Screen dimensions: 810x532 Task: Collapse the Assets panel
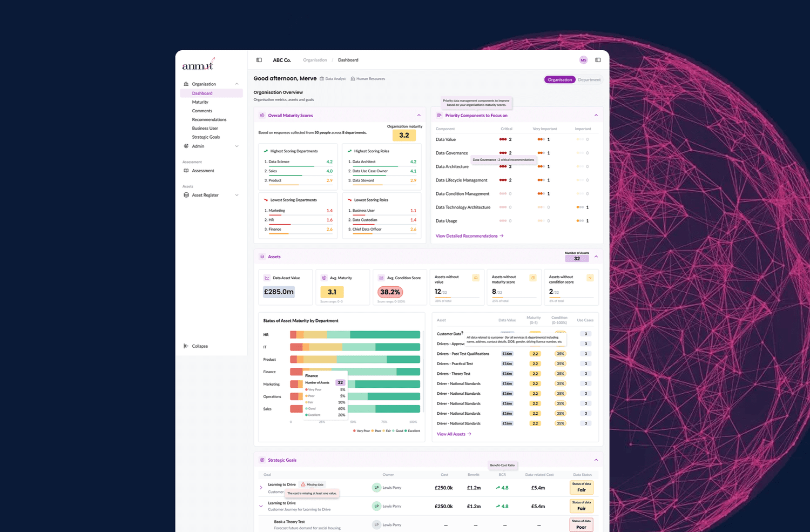point(596,257)
